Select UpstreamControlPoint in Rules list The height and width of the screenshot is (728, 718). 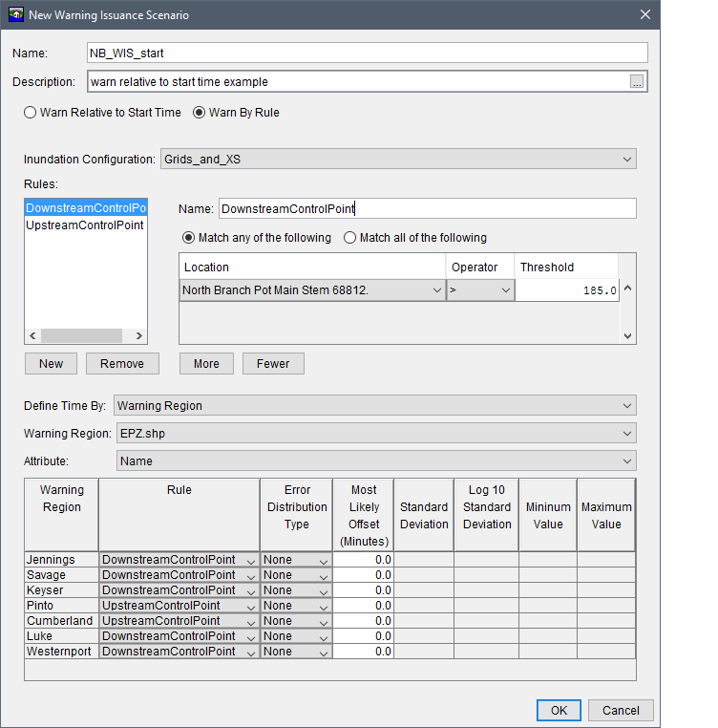pyautogui.click(x=85, y=225)
